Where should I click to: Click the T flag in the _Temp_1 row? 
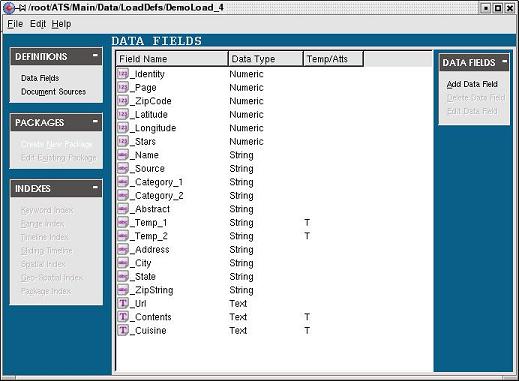pos(307,223)
